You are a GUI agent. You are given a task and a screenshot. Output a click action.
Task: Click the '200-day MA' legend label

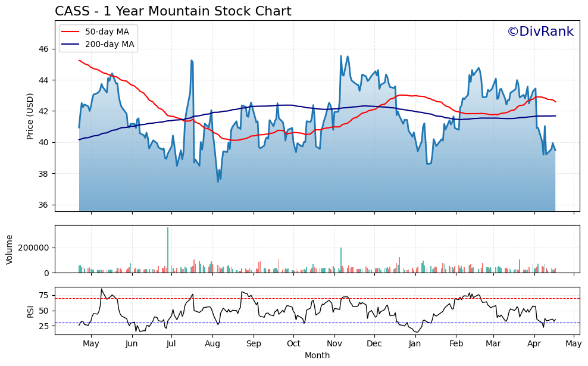coord(110,44)
